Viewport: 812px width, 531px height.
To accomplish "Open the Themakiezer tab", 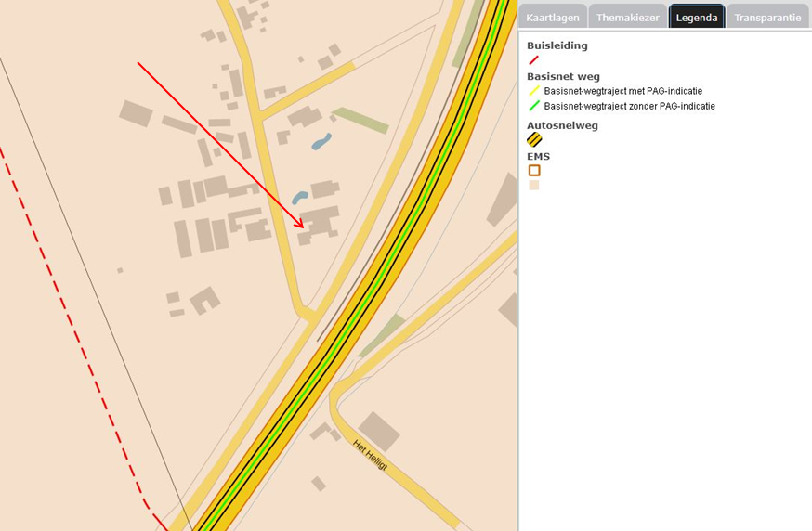I will point(628,17).
